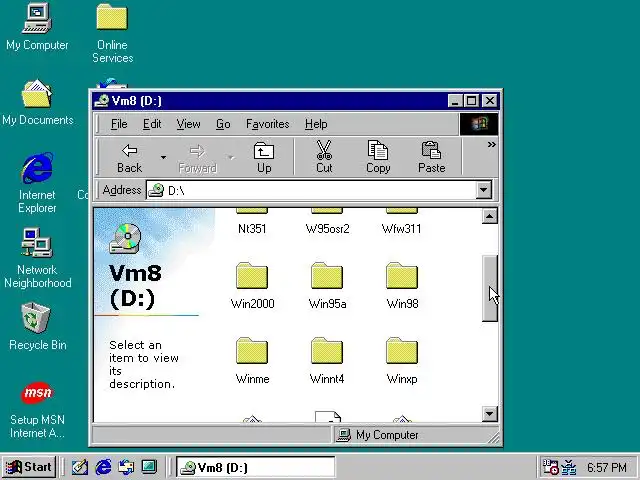Screen dimensions: 640x480
Task: Open the Help menu
Action: [316, 124]
